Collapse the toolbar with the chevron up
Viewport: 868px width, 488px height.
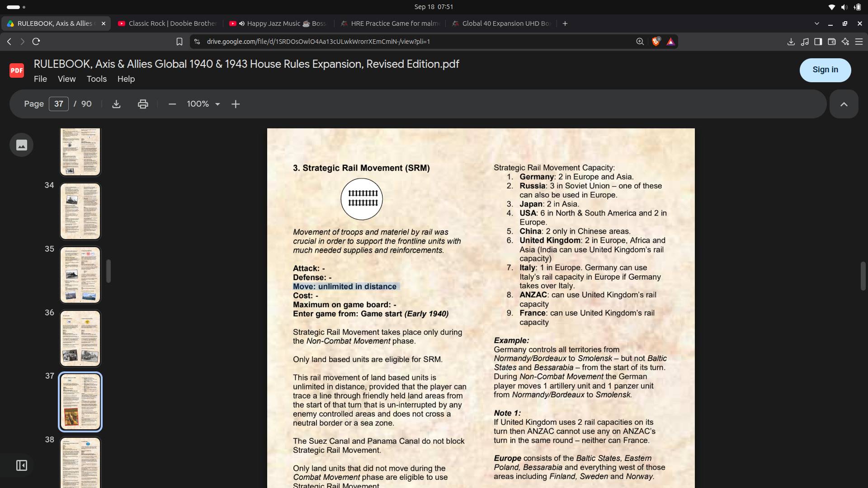click(844, 104)
